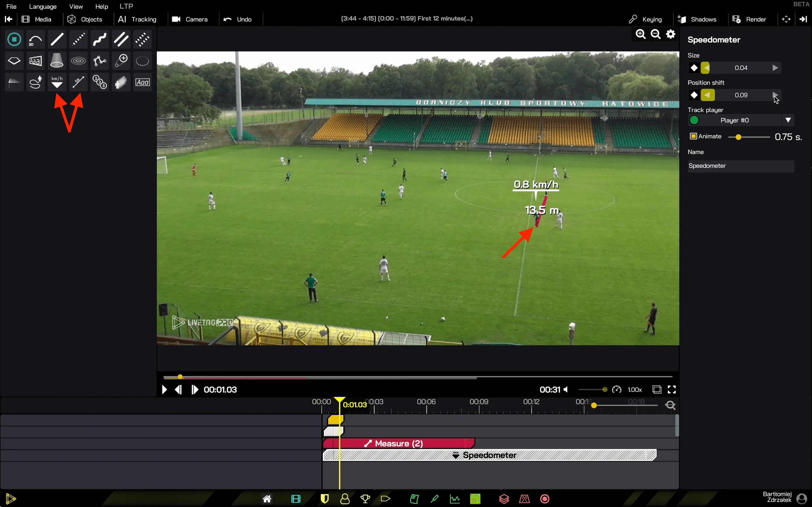
Task: Select the km/h speedometer tool
Action: pyautogui.click(x=57, y=82)
